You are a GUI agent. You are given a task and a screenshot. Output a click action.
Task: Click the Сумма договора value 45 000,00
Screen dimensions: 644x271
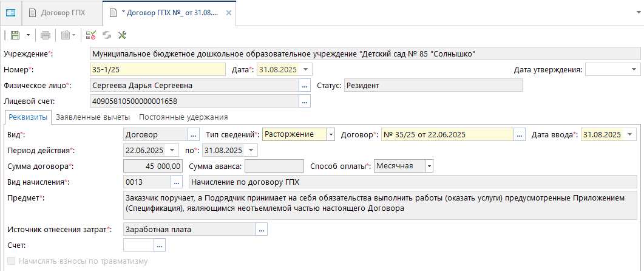coord(153,166)
